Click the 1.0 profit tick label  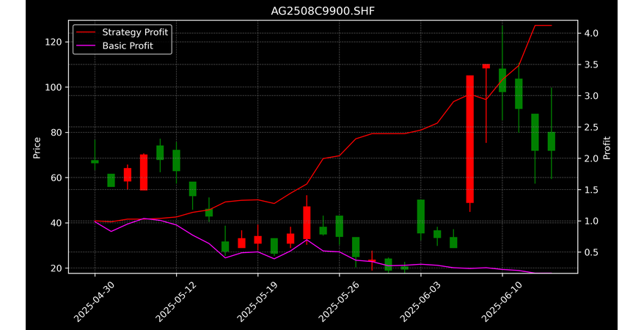pos(590,221)
